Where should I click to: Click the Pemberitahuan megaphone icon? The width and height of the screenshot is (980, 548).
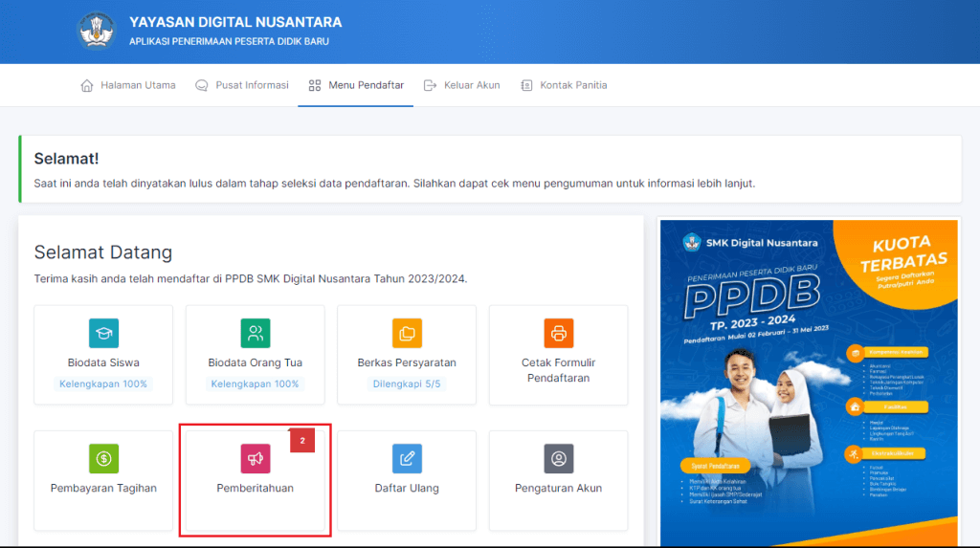point(256,458)
